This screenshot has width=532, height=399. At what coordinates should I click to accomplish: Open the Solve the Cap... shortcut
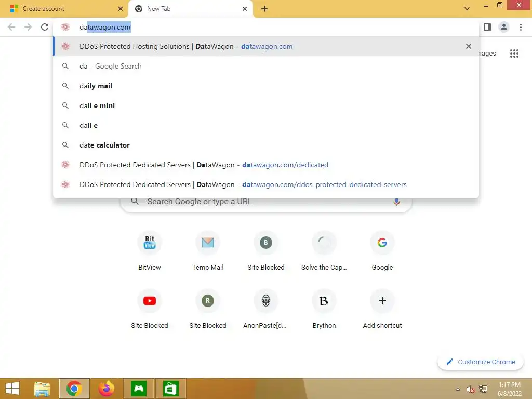[324, 251]
